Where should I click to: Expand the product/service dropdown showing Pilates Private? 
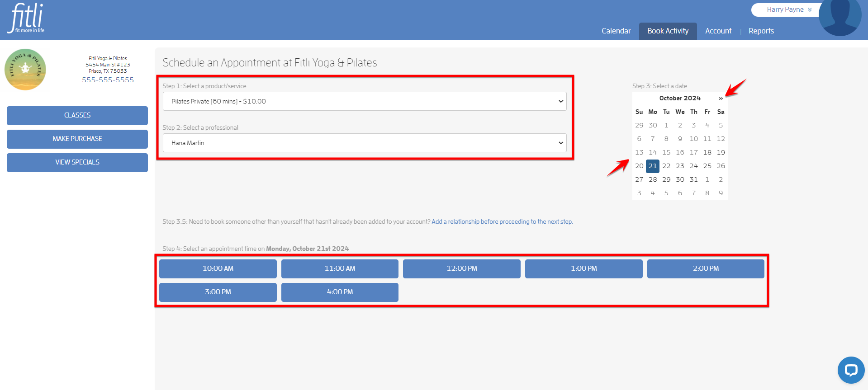click(365, 101)
